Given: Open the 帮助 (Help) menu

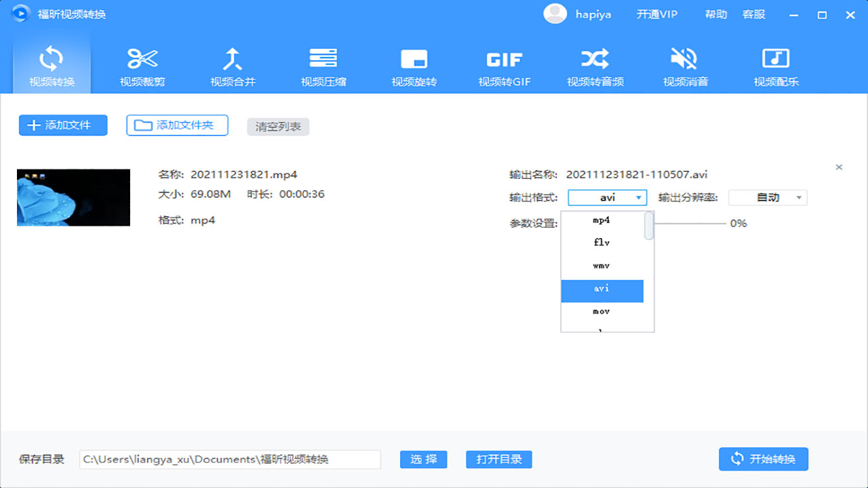Looking at the screenshot, I should 715,14.
